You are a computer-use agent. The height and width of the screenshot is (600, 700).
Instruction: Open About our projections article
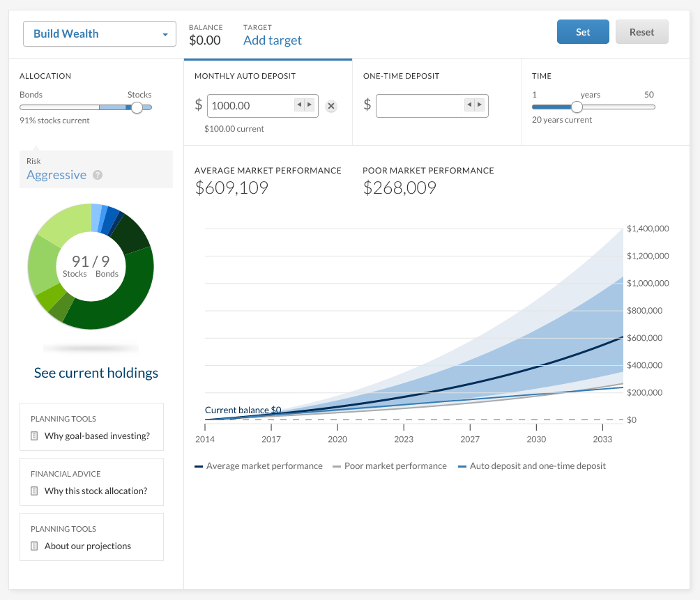click(88, 546)
